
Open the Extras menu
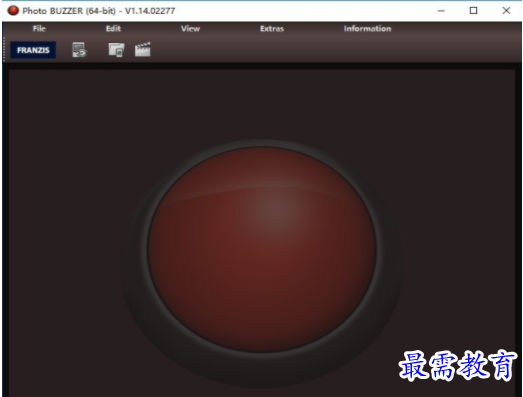[x=272, y=29]
